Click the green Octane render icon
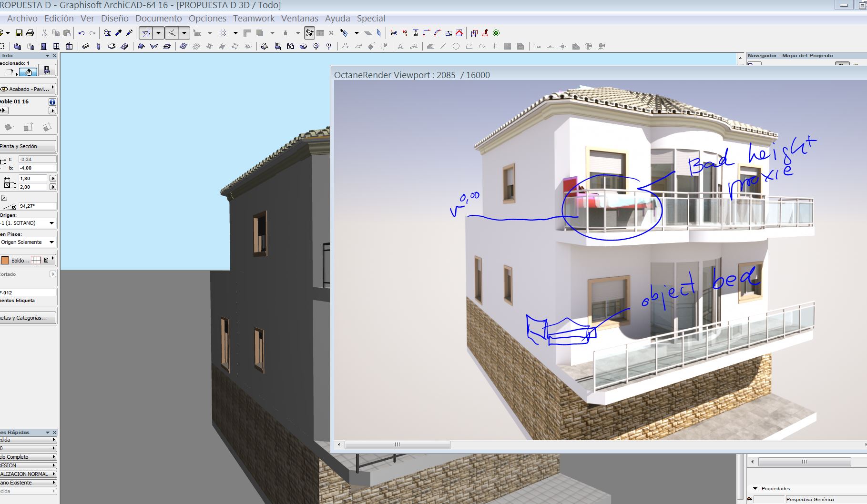867x504 pixels. click(x=496, y=33)
